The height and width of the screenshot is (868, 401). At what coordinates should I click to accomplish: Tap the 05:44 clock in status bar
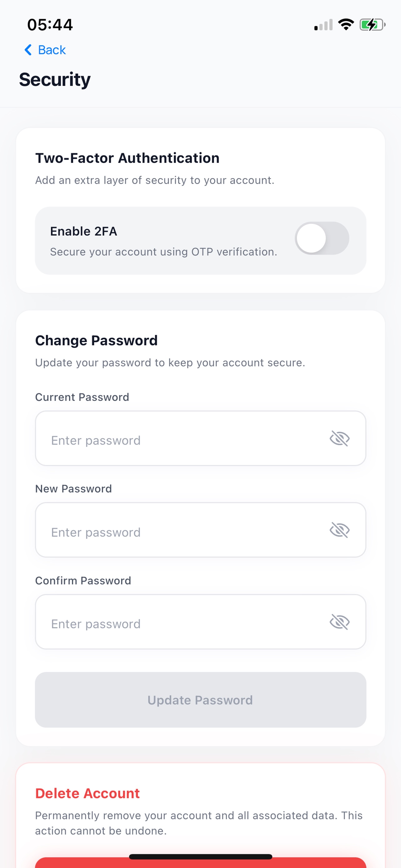[50, 25]
